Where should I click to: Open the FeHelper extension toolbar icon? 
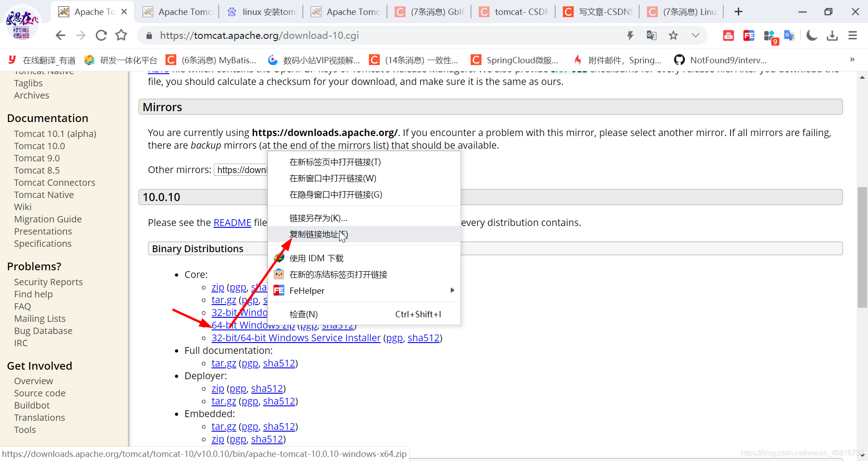click(749, 35)
